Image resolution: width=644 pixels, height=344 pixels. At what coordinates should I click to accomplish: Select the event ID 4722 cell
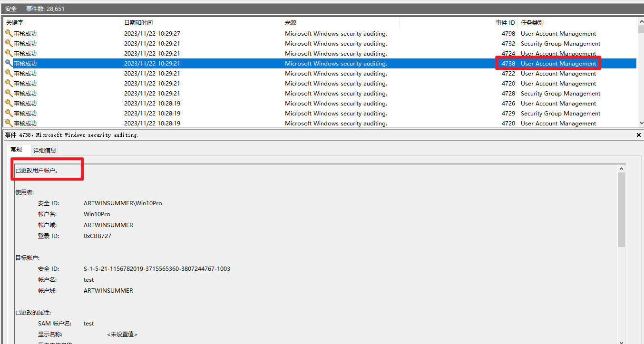[x=508, y=74]
